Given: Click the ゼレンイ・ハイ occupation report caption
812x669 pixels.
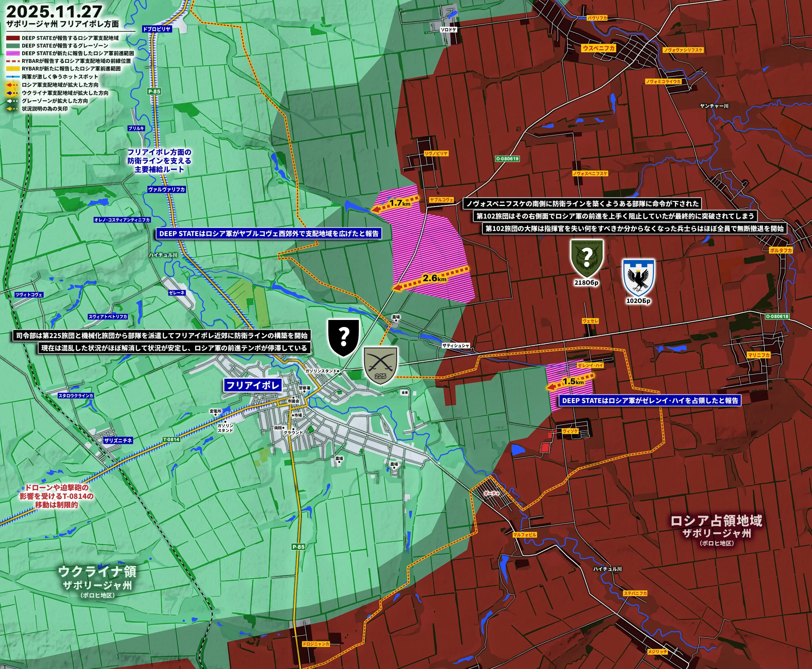Looking at the screenshot, I should tap(650, 401).
